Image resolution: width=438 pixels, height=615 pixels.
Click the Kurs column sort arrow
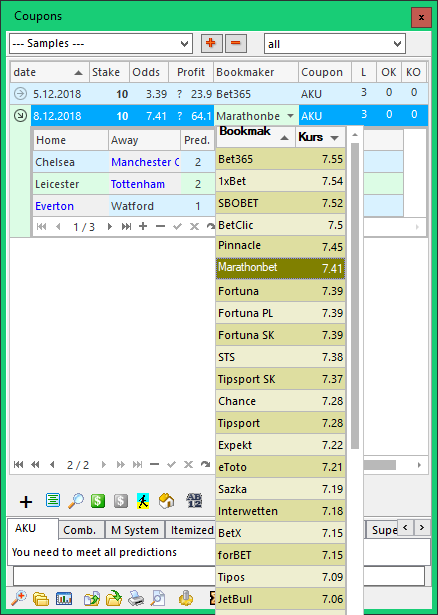pos(334,138)
